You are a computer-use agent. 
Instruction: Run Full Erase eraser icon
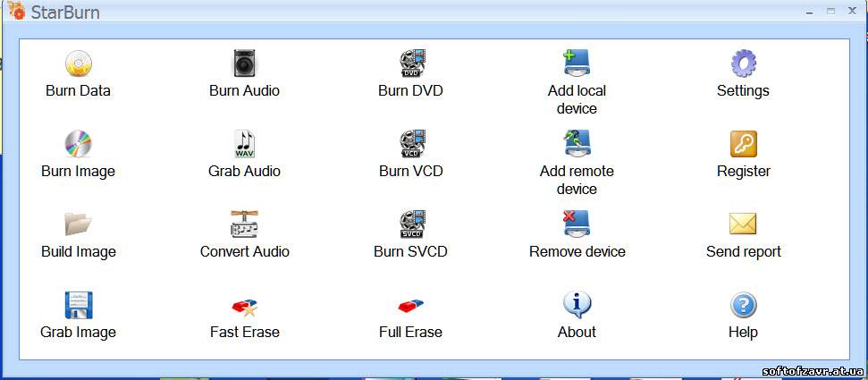tap(410, 305)
